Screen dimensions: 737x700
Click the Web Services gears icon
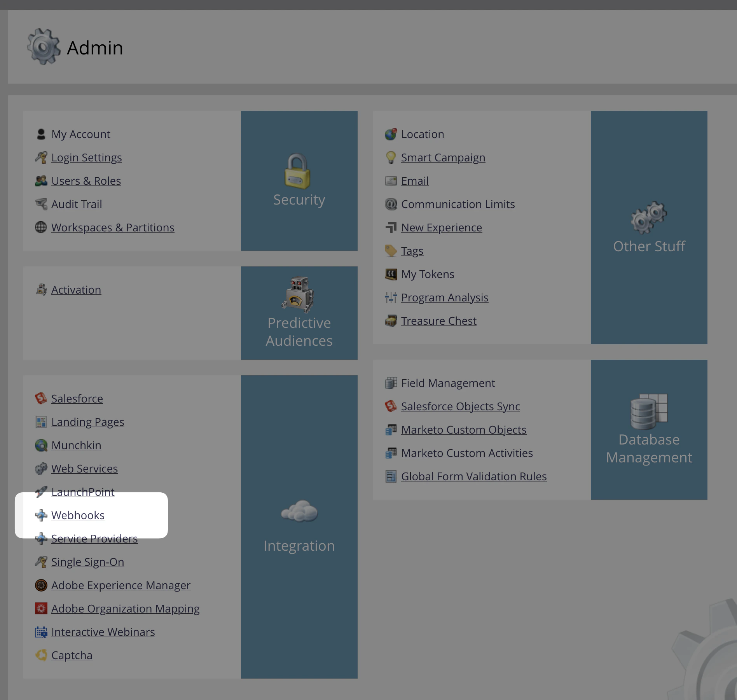(41, 469)
